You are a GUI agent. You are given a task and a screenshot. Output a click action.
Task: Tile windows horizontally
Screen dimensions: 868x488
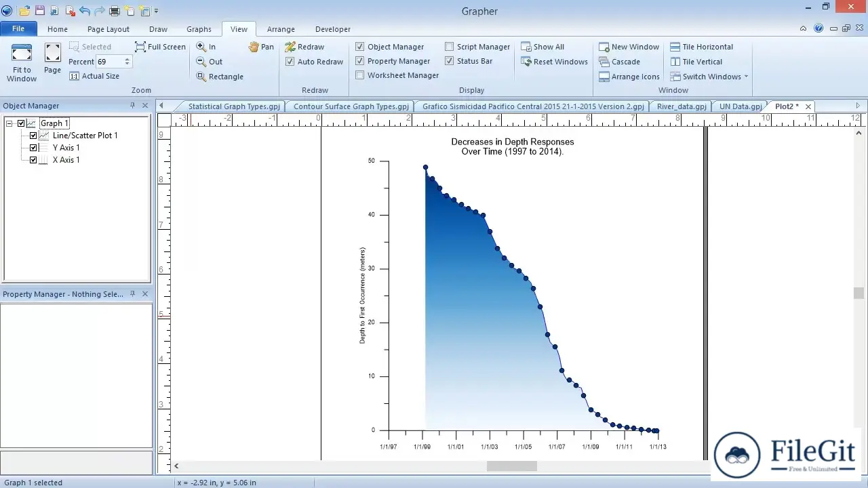701,47
